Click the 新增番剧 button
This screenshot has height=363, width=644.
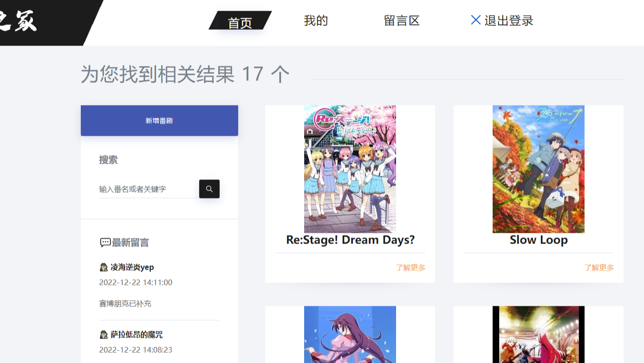[x=159, y=120]
